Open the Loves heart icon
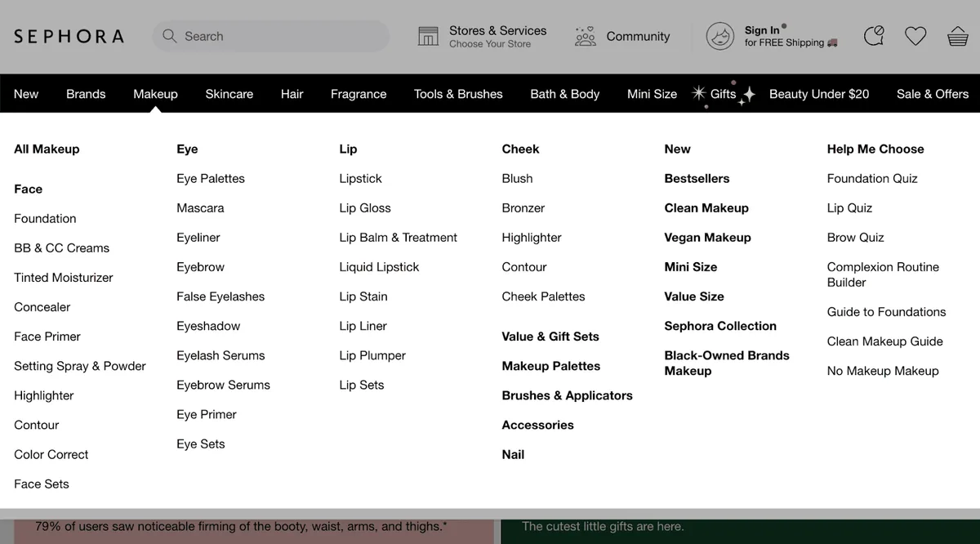Screen dimensions: 980x544 pyautogui.click(x=915, y=36)
